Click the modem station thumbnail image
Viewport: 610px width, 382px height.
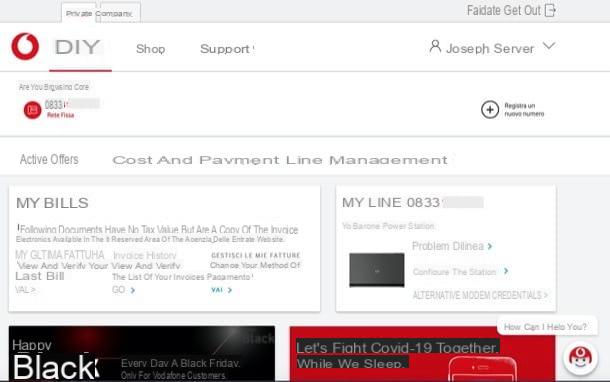[x=377, y=270]
